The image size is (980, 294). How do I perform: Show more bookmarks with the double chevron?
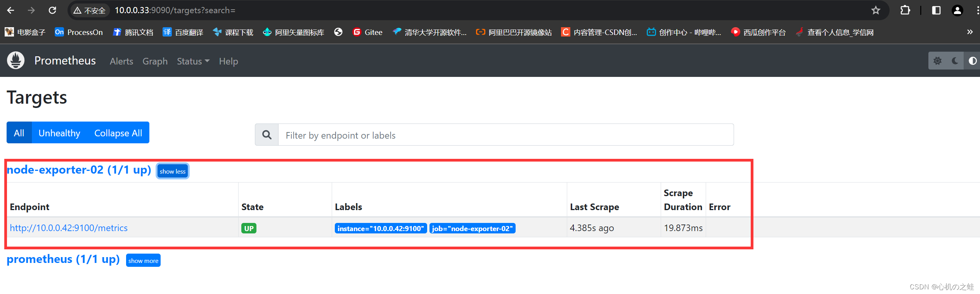coord(970,32)
